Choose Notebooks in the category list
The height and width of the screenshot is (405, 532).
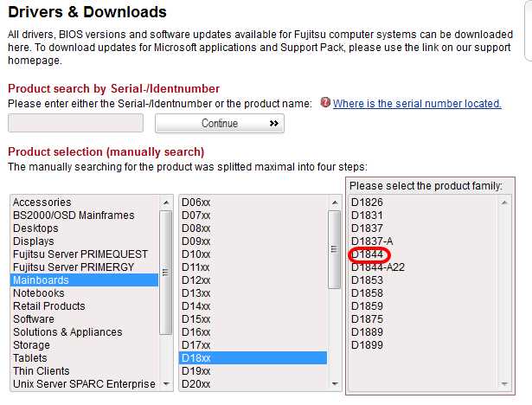pyautogui.click(x=84, y=293)
